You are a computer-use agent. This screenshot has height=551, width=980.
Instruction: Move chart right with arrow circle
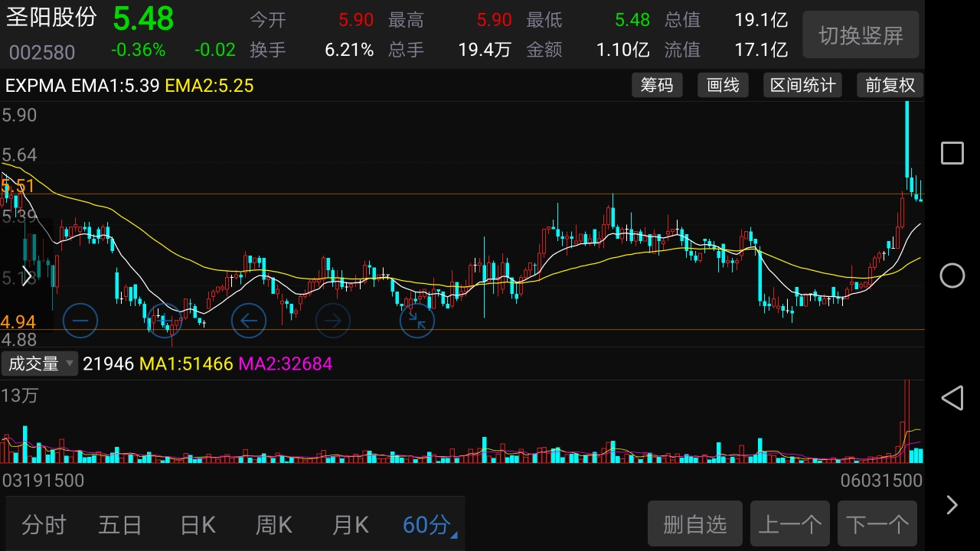point(333,321)
